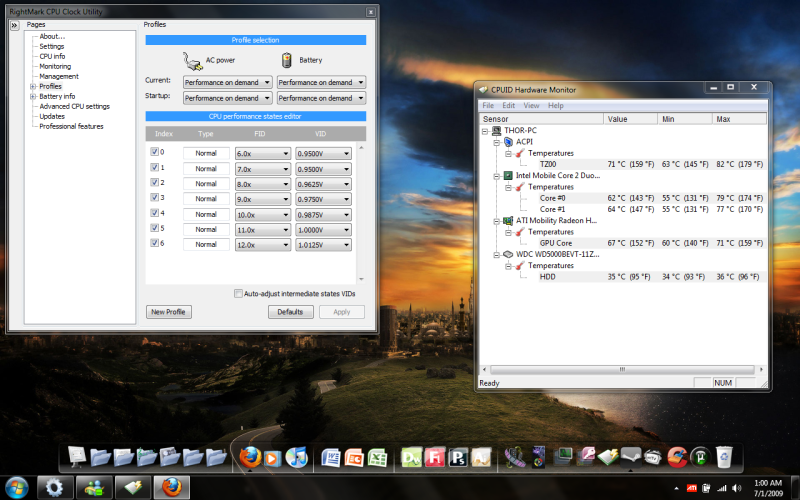800x500 pixels.
Task: Click the Hardware Monitor horizontal scrollbar
Action: tap(622, 369)
